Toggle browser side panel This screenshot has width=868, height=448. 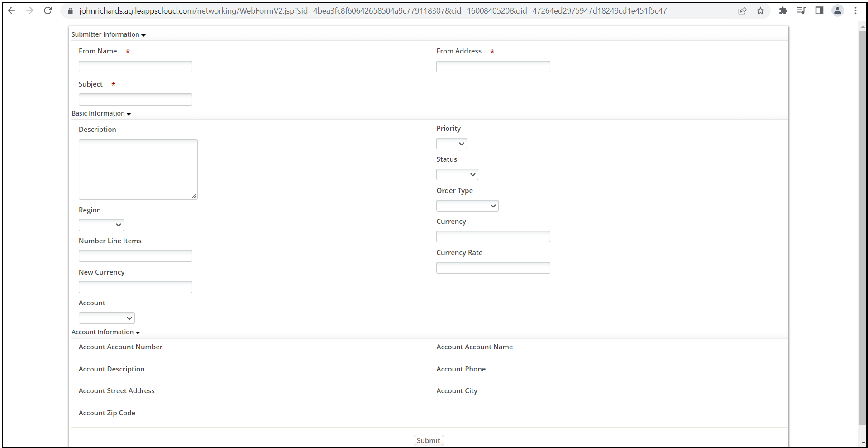click(819, 10)
